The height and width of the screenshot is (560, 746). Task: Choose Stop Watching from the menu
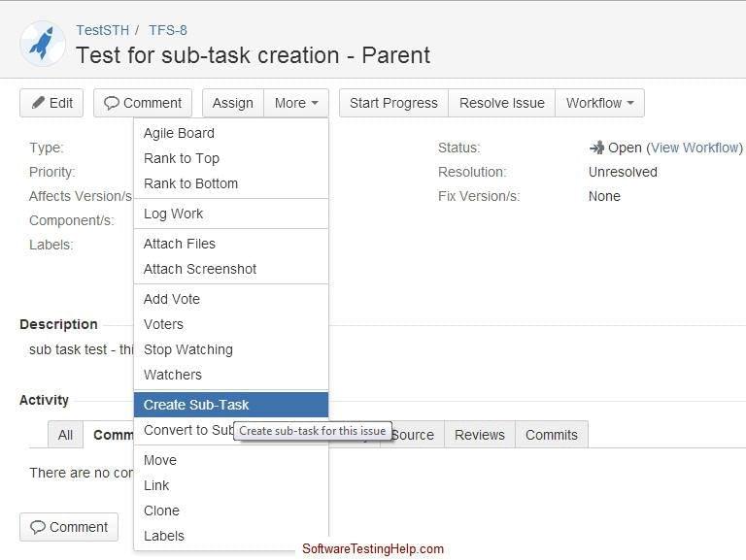(187, 349)
